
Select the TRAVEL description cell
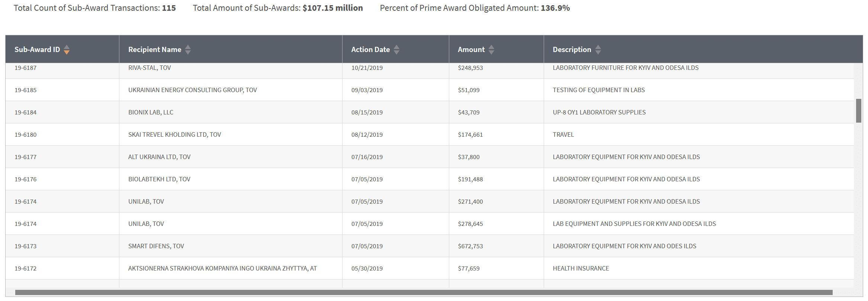point(563,135)
